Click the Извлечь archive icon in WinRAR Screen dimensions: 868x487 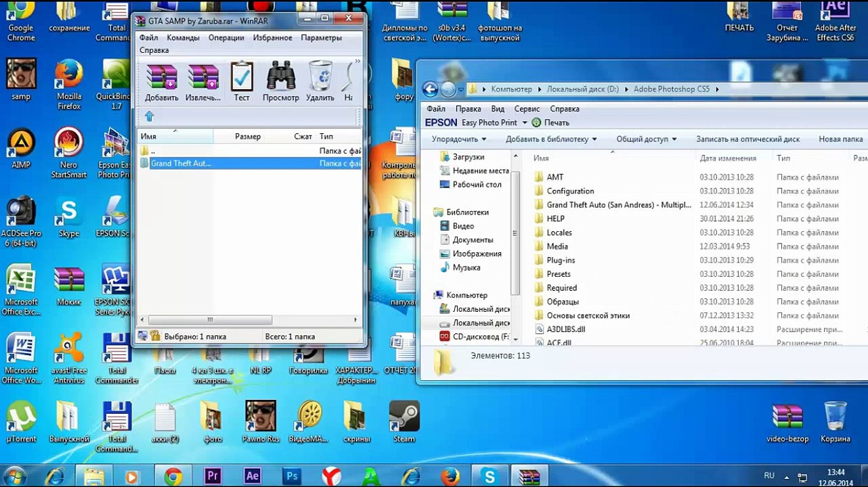(203, 82)
